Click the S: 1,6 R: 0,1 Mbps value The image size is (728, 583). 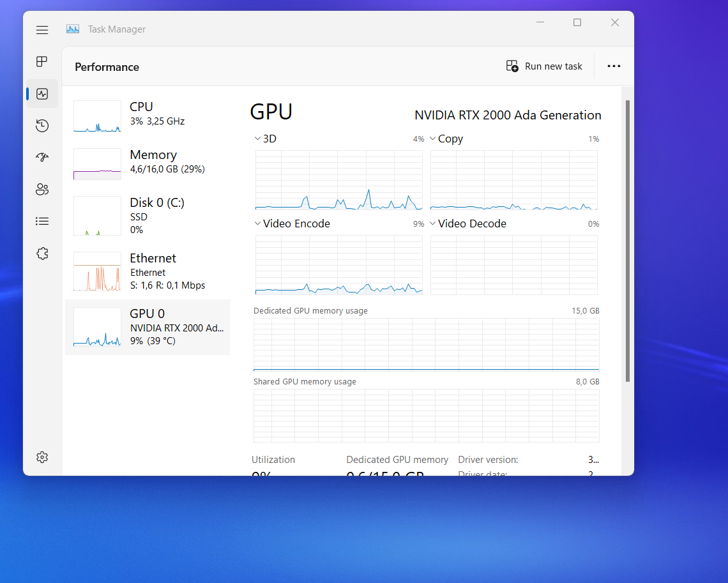point(167,285)
